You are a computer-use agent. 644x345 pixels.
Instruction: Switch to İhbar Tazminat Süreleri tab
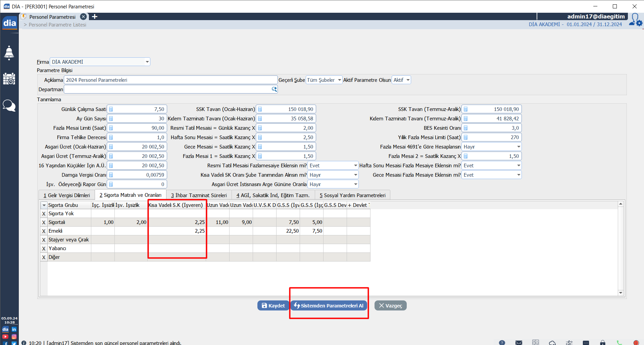coord(199,195)
